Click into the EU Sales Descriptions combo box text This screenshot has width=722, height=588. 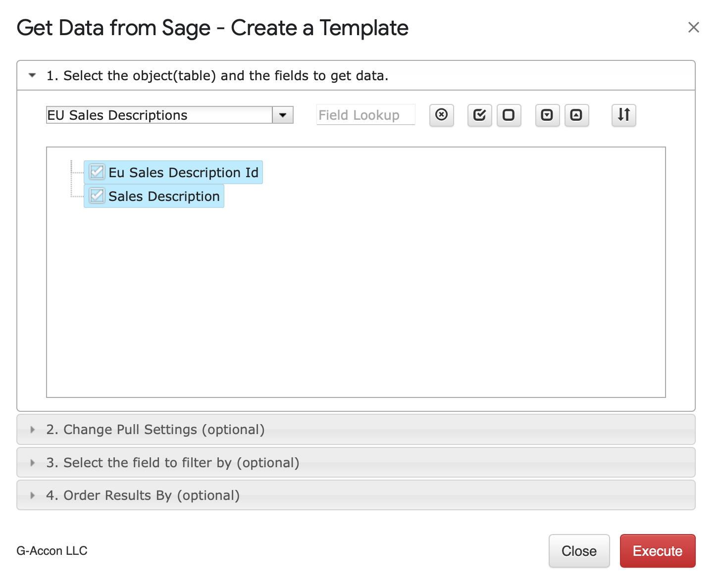click(159, 115)
